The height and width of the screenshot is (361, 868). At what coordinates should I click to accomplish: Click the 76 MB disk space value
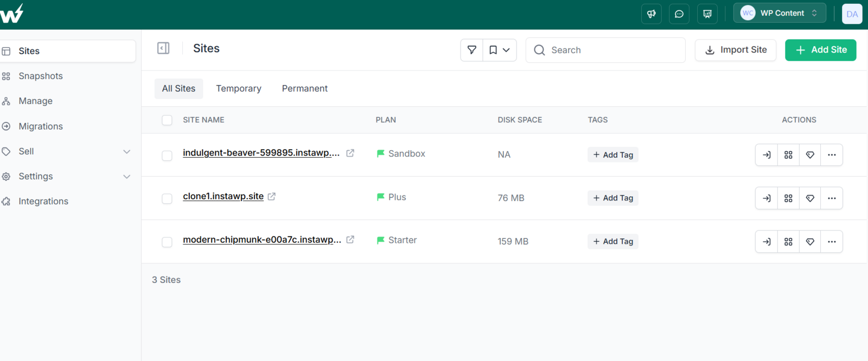coord(511,198)
